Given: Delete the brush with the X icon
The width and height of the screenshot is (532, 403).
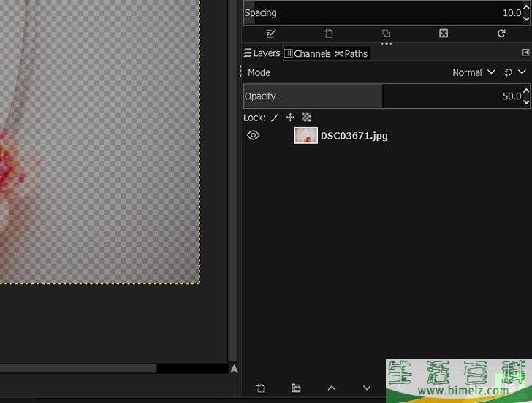Looking at the screenshot, I should [x=444, y=34].
